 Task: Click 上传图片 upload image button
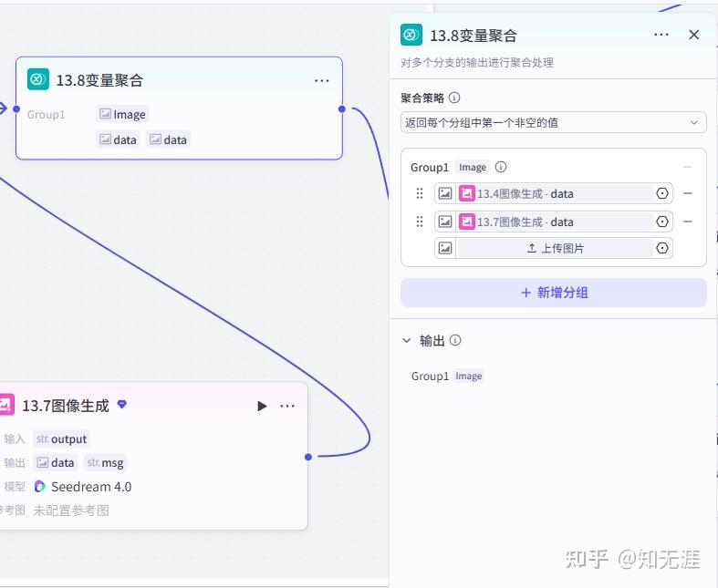click(555, 248)
